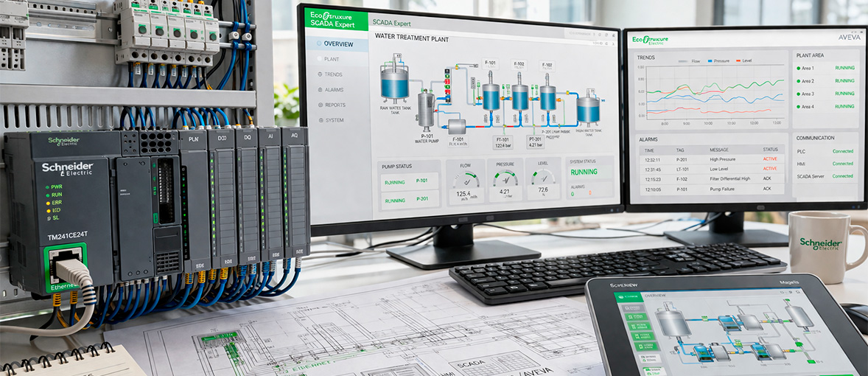868x376 pixels.
Task: Go to Reports in the navigation sidebar
Action: [x=335, y=105]
